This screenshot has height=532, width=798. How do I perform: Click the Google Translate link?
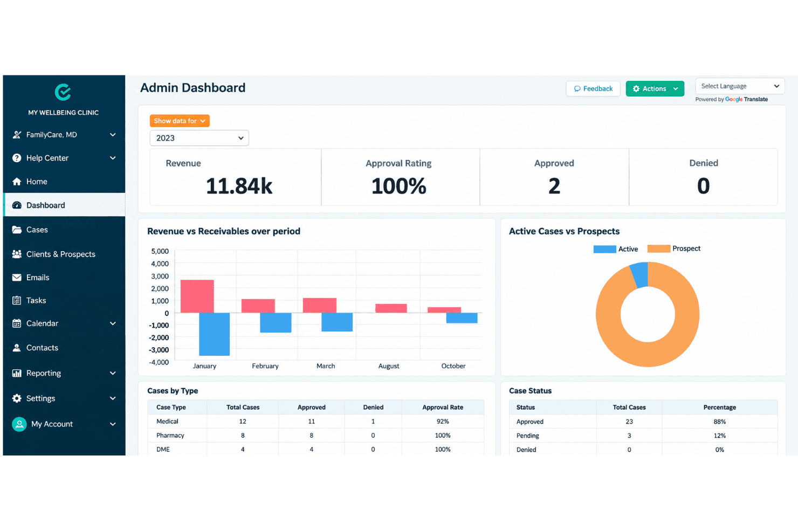pyautogui.click(x=746, y=100)
